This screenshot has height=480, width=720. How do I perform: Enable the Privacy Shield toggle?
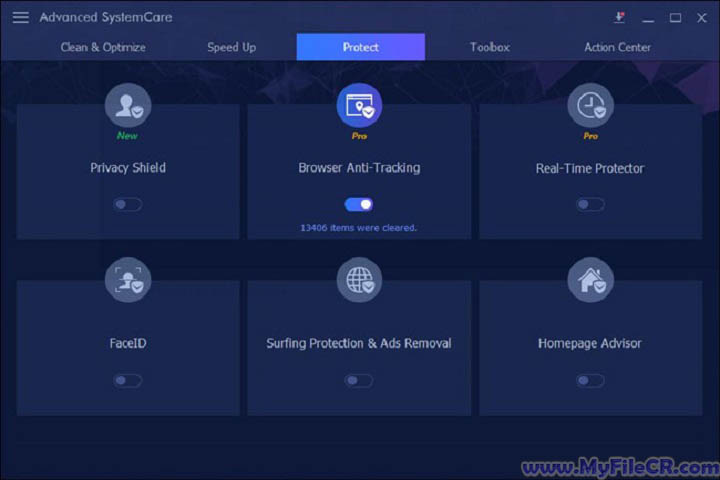click(128, 204)
